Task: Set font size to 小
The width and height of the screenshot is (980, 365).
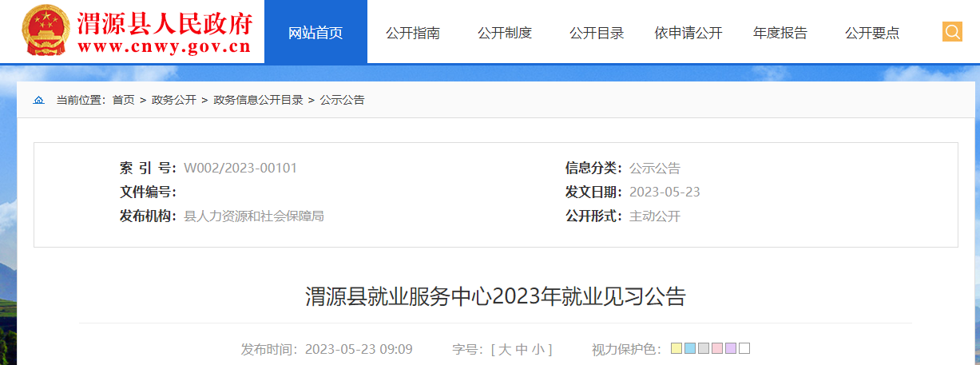Action: [x=538, y=350]
